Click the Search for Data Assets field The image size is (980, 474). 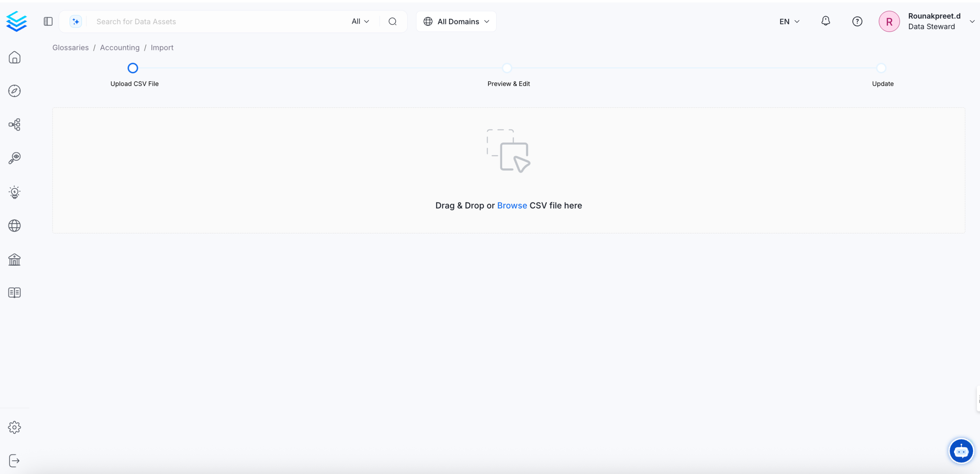tap(217, 22)
